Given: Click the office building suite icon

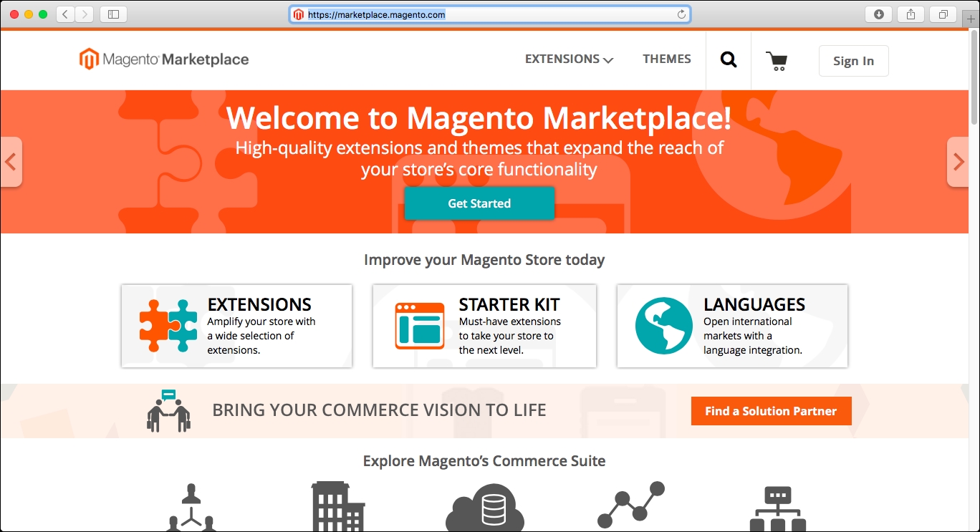Looking at the screenshot, I should coord(338,506).
